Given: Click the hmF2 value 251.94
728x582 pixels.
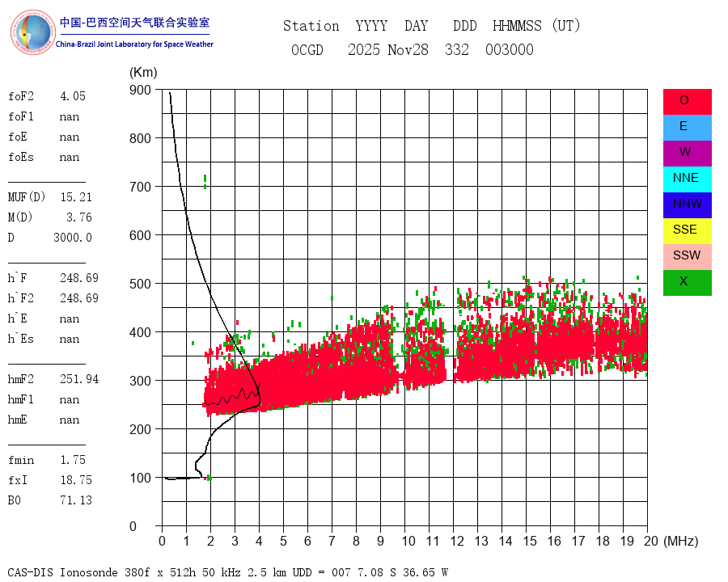Looking at the screenshot, I should coord(79,379).
